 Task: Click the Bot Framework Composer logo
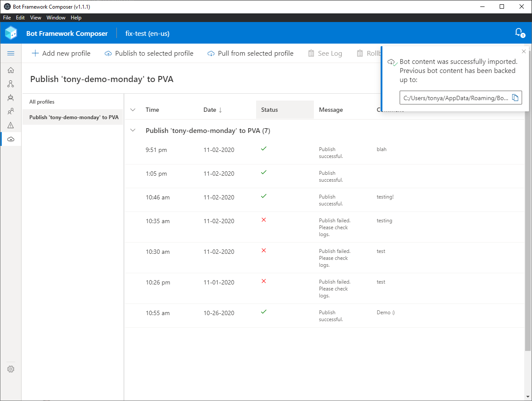[11, 33]
